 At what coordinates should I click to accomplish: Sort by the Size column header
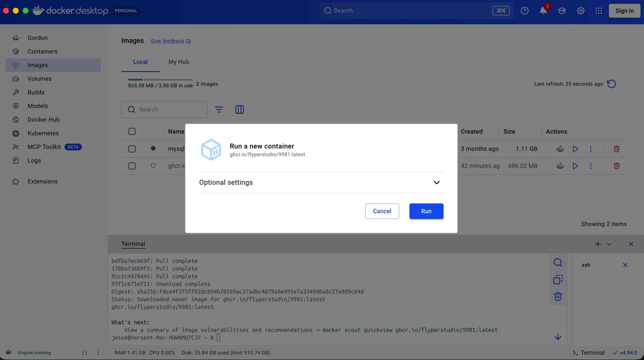(509, 132)
